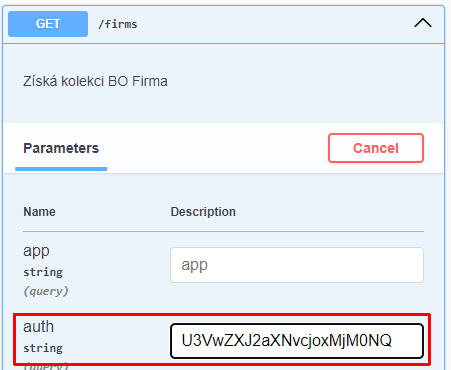Collapse the /firms operation with the chevron
Screen dimensions: 451x370
423,24
